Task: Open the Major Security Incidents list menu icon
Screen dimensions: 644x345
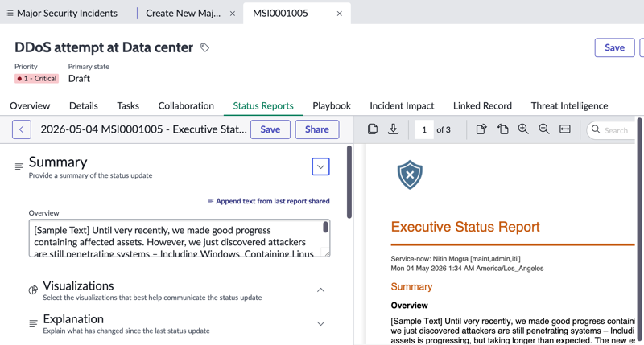Action: coord(10,14)
